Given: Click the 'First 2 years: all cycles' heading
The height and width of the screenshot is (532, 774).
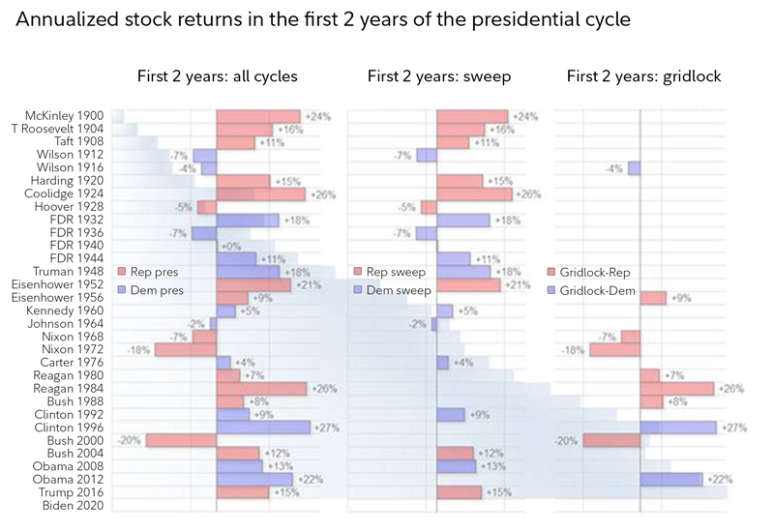Looking at the screenshot, I should point(217,77).
